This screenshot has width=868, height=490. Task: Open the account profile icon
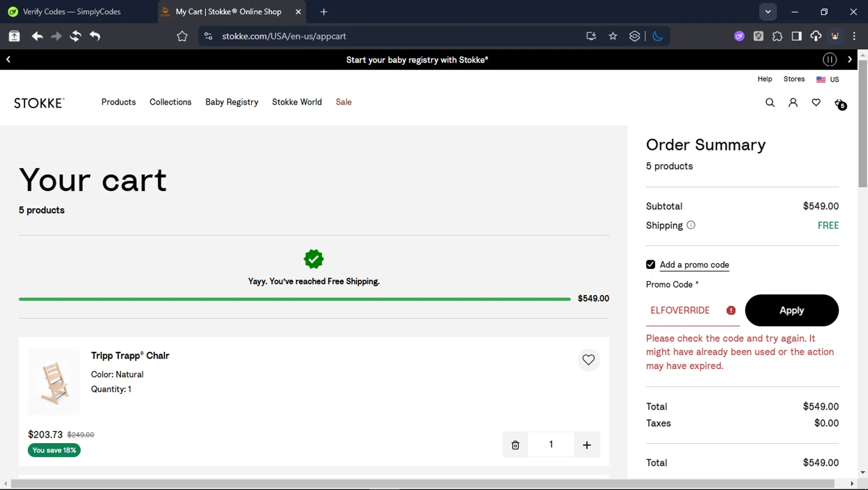click(x=793, y=102)
